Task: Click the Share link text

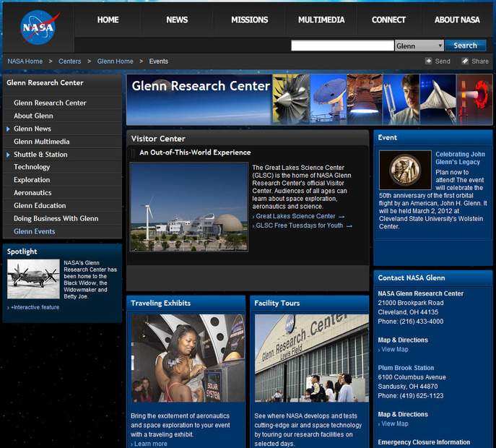Action: 480,61
